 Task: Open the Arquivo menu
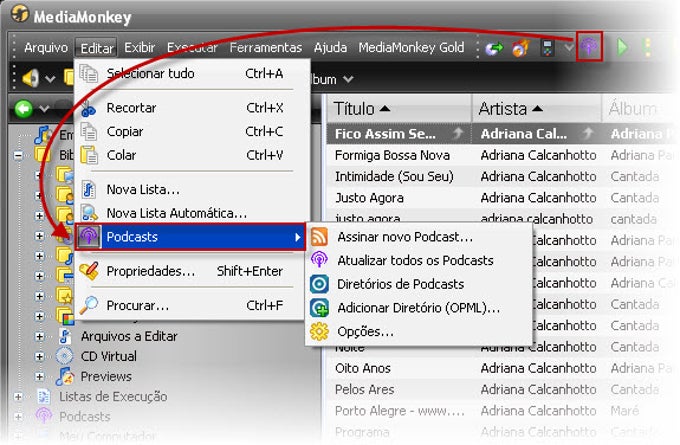(46, 47)
